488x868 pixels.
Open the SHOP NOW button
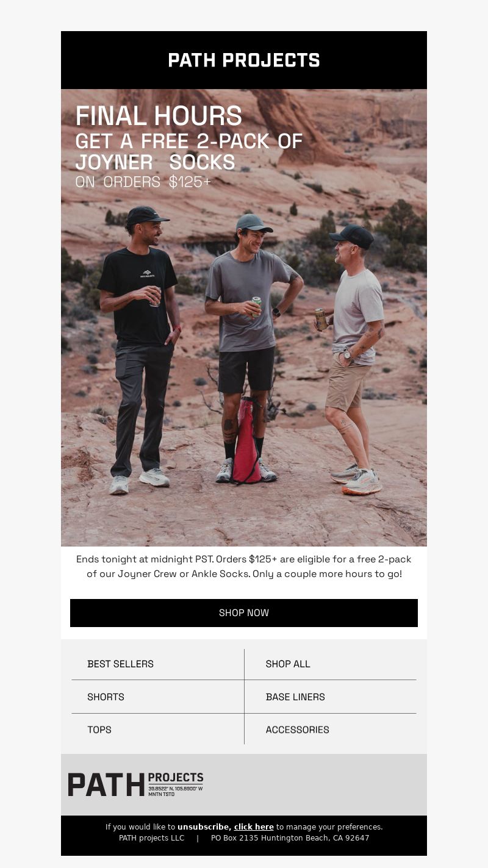(244, 613)
